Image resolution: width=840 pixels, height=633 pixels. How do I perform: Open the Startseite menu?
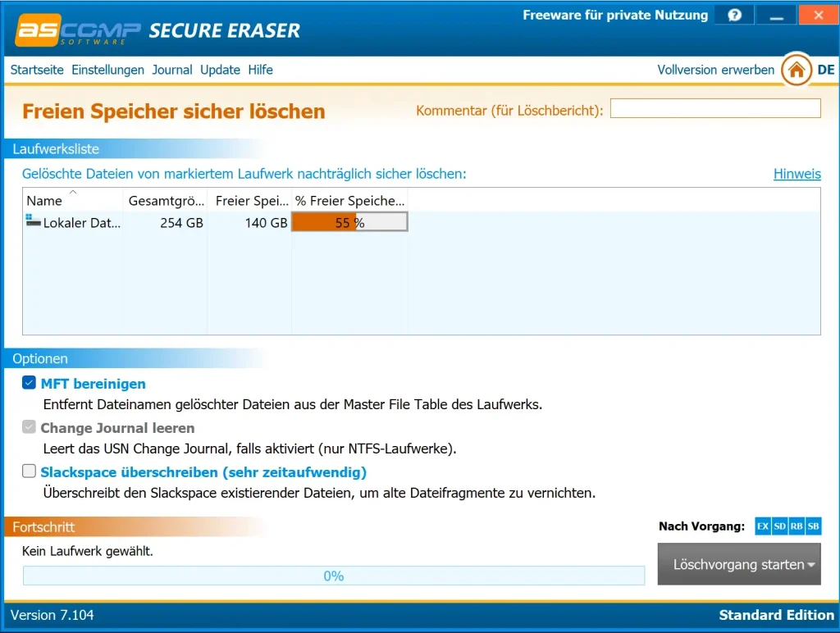37,70
